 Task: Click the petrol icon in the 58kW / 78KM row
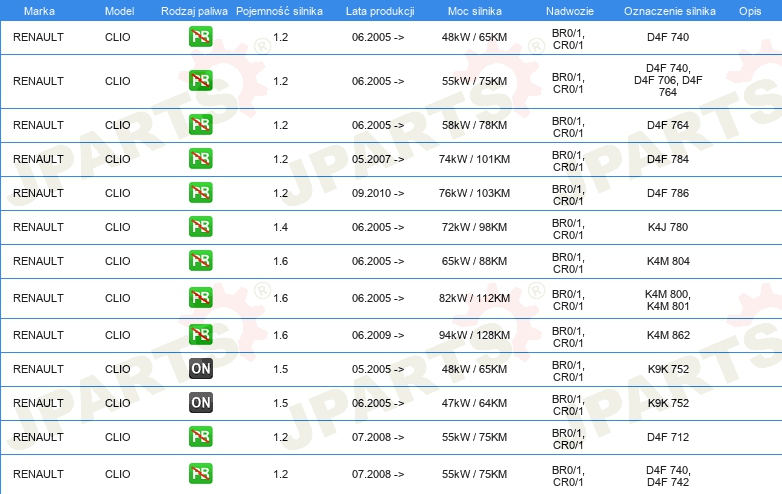(200, 125)
